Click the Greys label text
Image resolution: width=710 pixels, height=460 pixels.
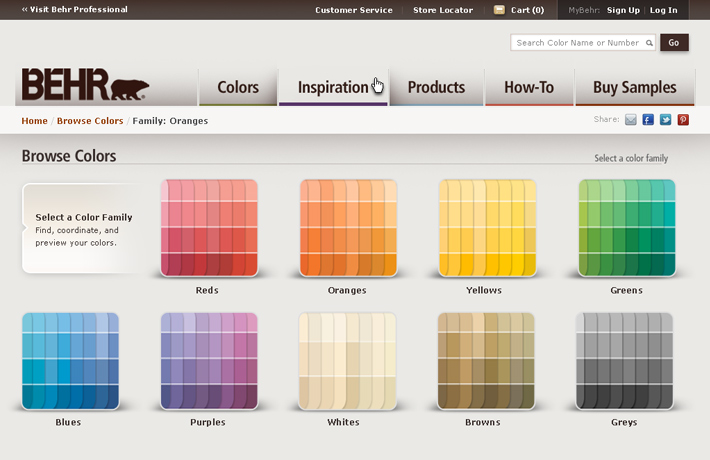click(x=624, y=422)
